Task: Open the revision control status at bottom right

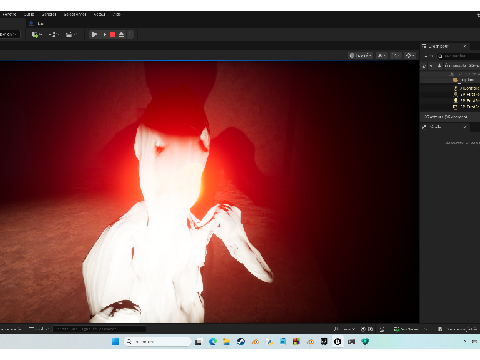Action: pos(458,329)
